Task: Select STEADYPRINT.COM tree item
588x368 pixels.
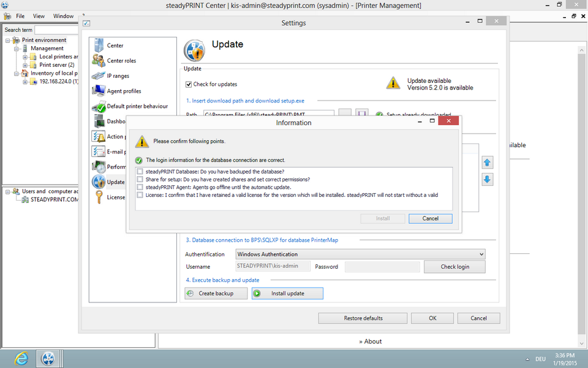Action: point(54,199)
